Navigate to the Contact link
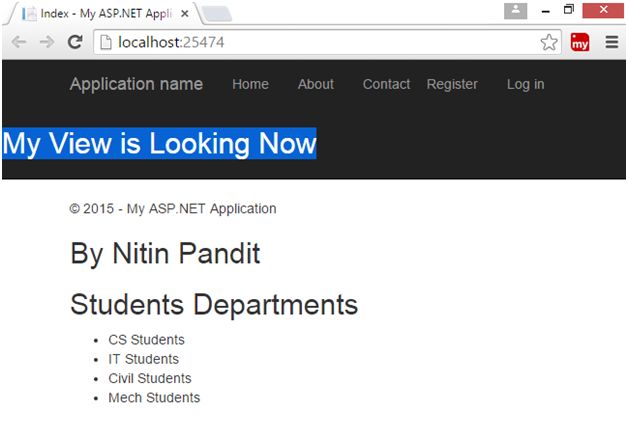The width and height of the screenshot is (628, 440). coord(386,84)
